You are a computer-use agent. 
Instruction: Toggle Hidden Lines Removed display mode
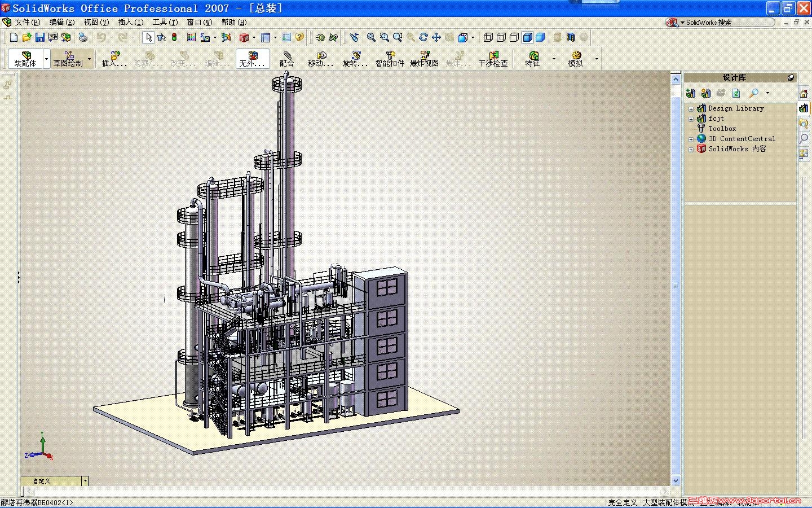(x=514, y=37)
